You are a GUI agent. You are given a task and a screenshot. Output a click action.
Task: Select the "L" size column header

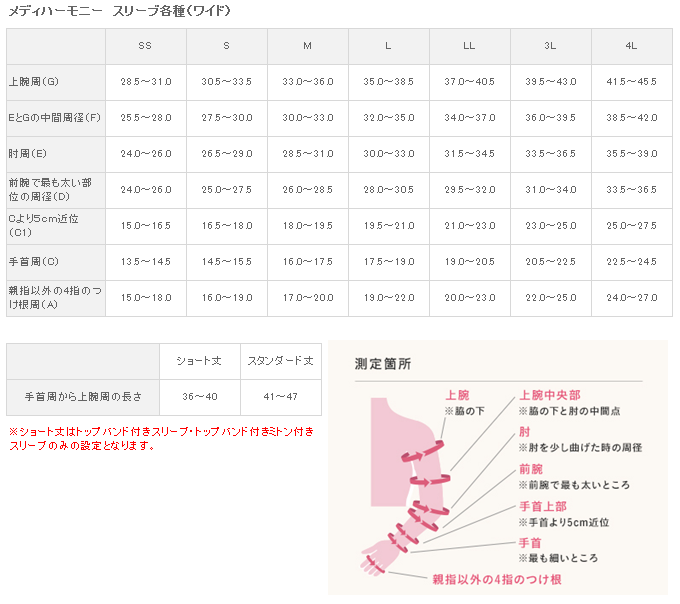coord(388,46)
